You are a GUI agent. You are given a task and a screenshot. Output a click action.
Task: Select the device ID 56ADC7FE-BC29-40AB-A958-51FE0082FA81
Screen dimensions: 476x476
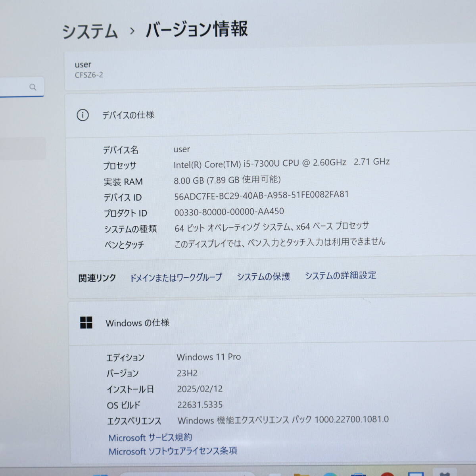tap(261, 195)
